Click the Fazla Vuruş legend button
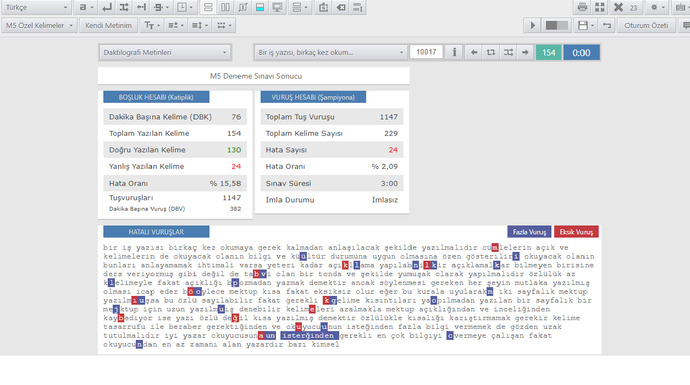690x385 pixels. (x=529, y=232)
